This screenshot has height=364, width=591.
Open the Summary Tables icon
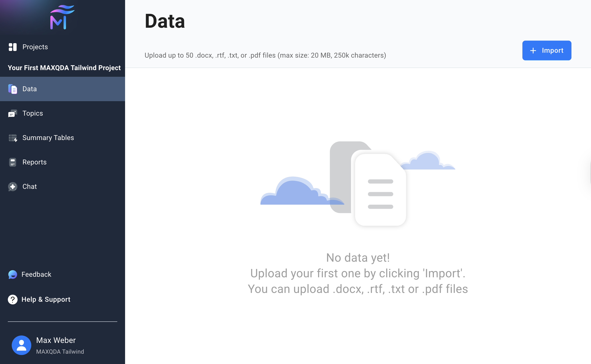13,138
